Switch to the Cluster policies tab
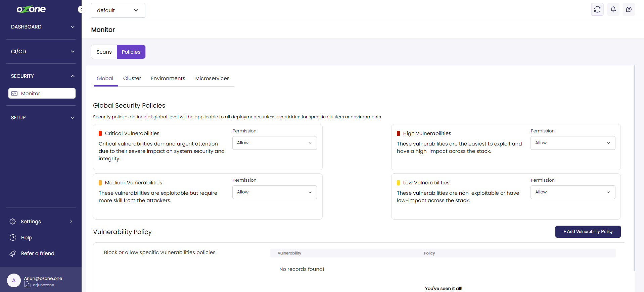This screenshot has height=292, width=644. click(x=132, y=78)
